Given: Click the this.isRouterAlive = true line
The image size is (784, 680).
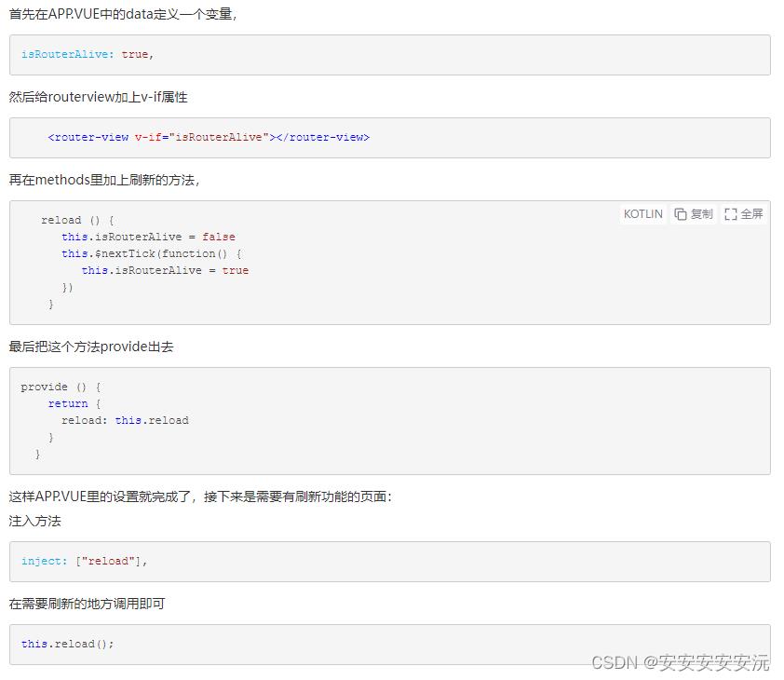Looking at the screenshot, I should [x=165, y=270].
